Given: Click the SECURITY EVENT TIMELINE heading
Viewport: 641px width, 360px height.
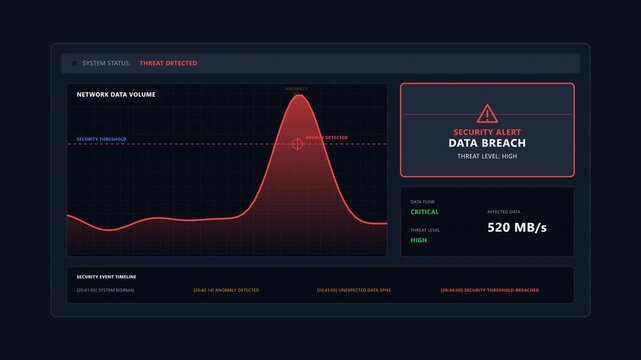Looking at the screenshot, I should 106,277.
